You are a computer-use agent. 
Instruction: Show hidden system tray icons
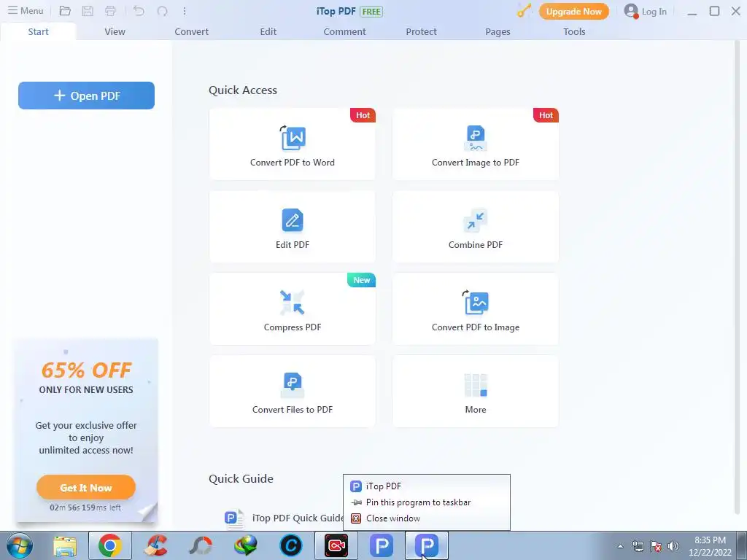point(620,546)
